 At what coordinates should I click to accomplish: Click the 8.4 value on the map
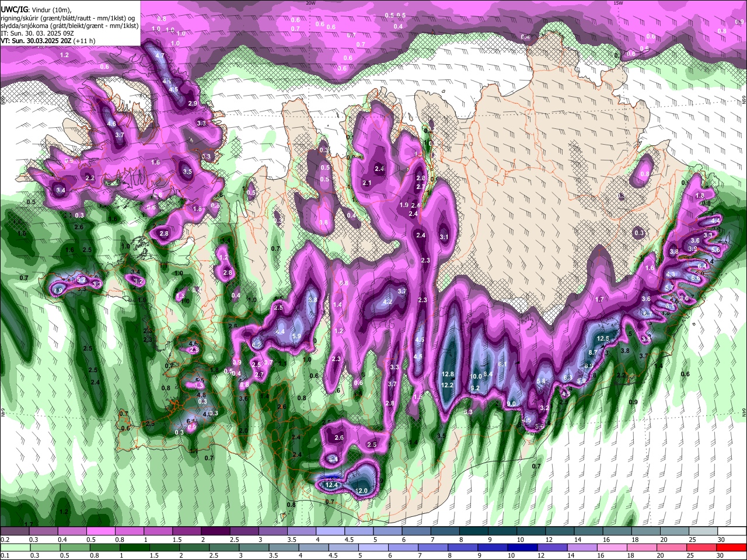point(488,374)
